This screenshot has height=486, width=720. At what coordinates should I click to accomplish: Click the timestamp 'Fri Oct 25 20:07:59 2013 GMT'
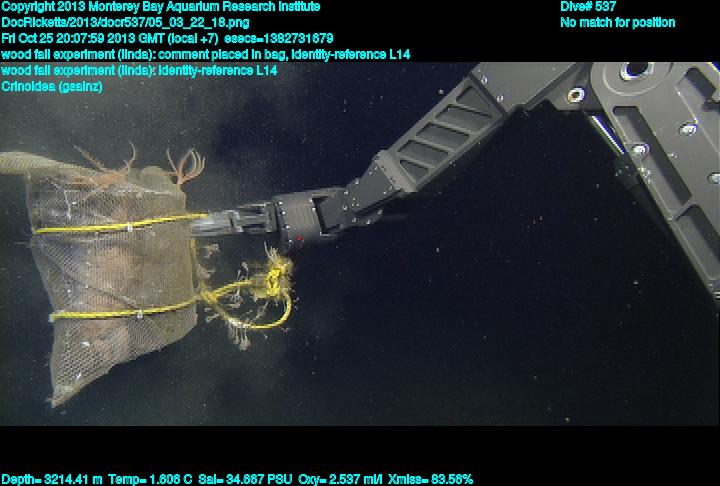point(83,38)
